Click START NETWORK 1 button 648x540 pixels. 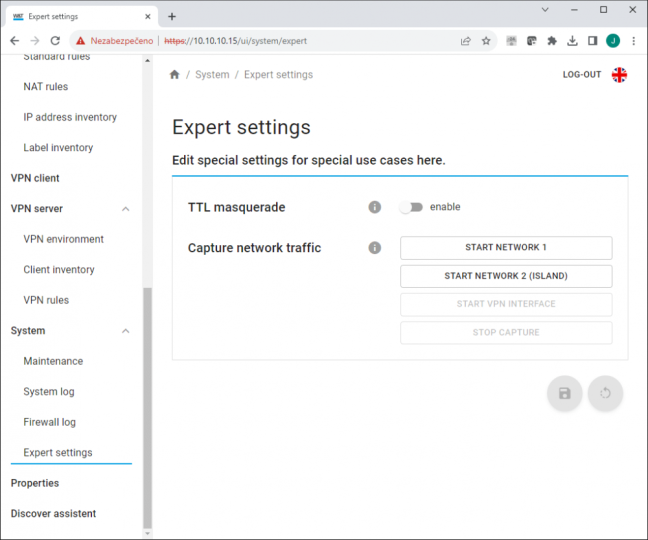tap(506, 248)
